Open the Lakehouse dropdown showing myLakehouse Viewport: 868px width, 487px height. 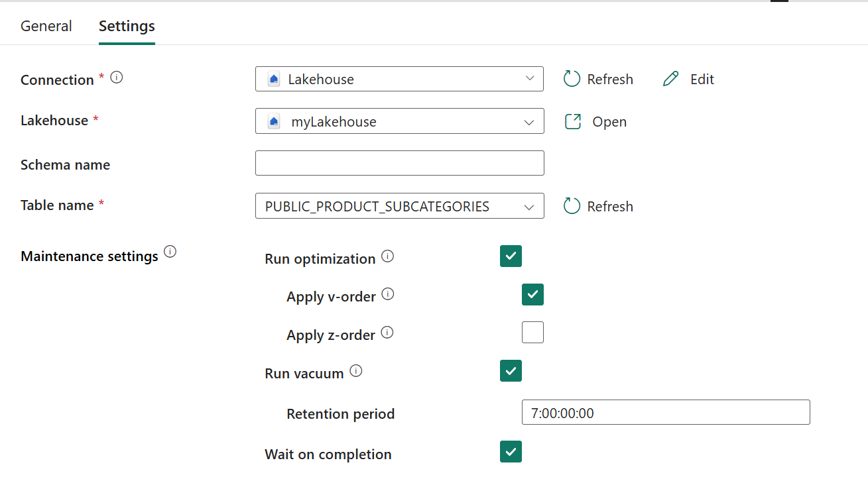click(399, 121)
